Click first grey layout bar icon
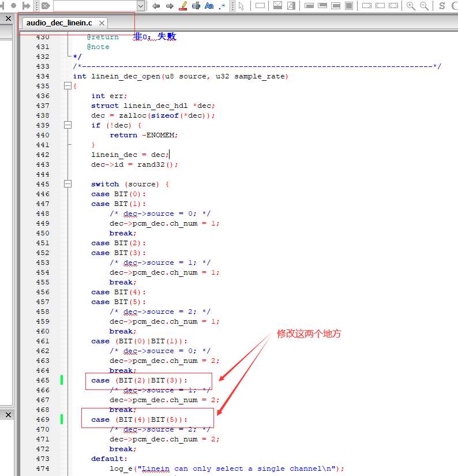This screenshot has width=458, height=476. click(309, 5)
